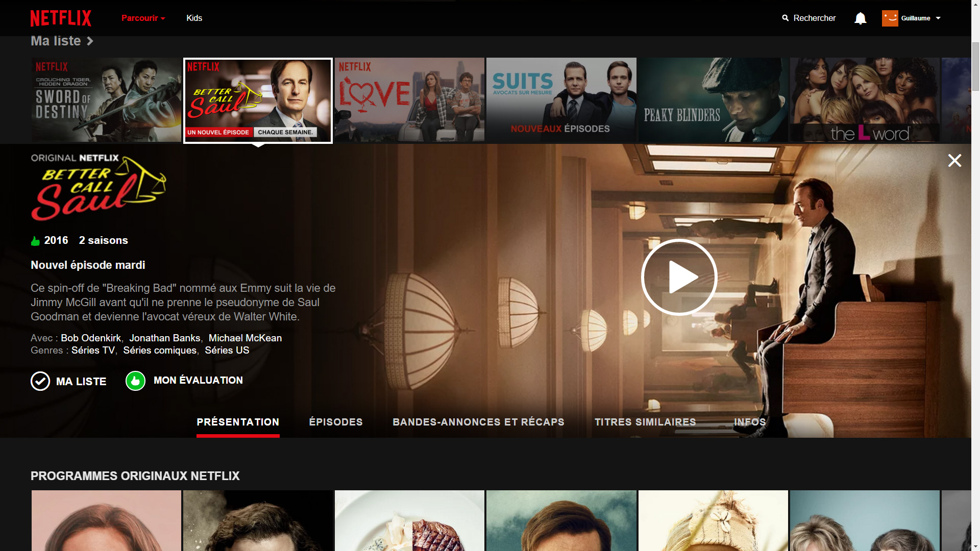Open the Titres similaires tab
The width and height of the screenshot is (980, 551).
click(x=645, y=422)
